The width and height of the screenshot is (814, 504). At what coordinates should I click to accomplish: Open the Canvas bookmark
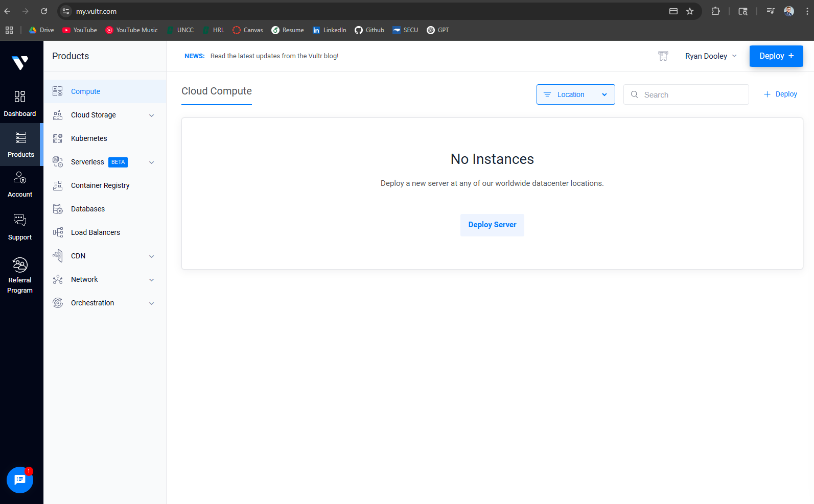tap(248, 30)
